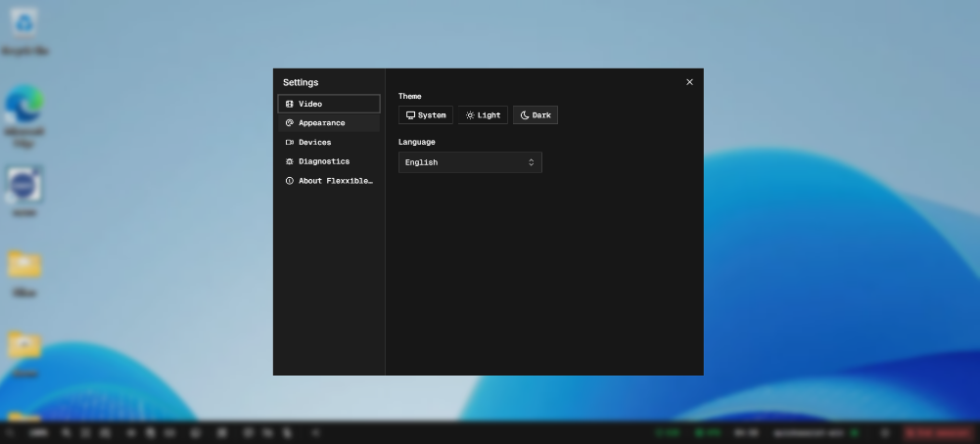The height and width of the screenshot is (444, 980).
Task: Show the About Flexxible page
Action: (329, 181)
